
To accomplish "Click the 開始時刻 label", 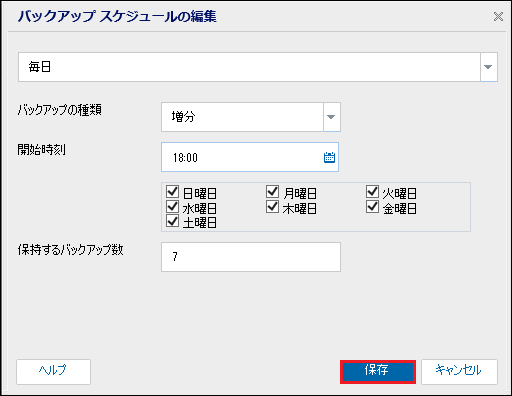I will pyautogui.click(x=42, y=150).
